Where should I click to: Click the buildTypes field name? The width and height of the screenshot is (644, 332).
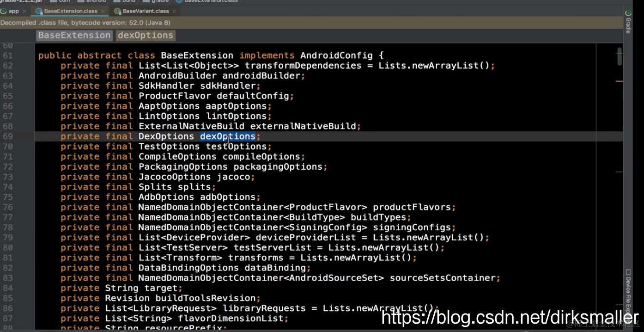coord(378,217)
